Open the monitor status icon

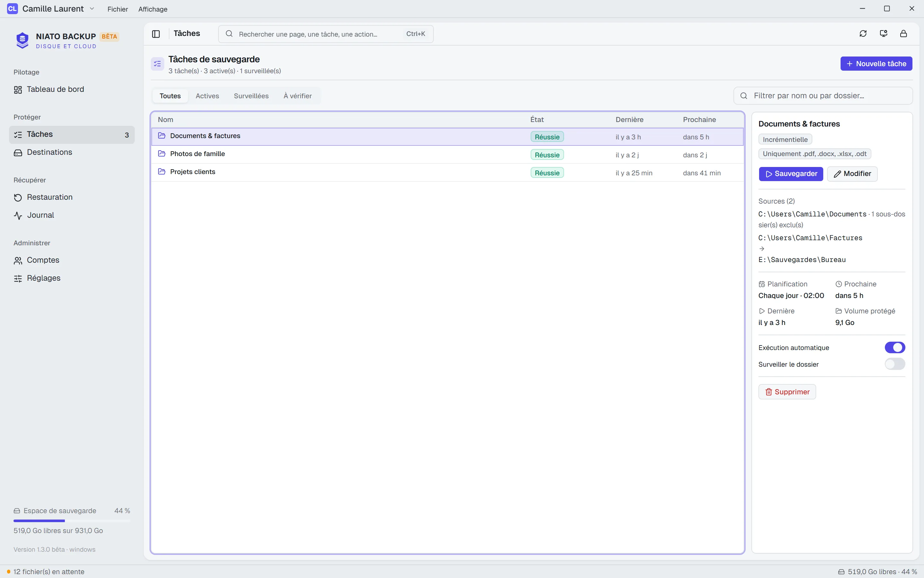pyautogui.click(x=884, y=34)
